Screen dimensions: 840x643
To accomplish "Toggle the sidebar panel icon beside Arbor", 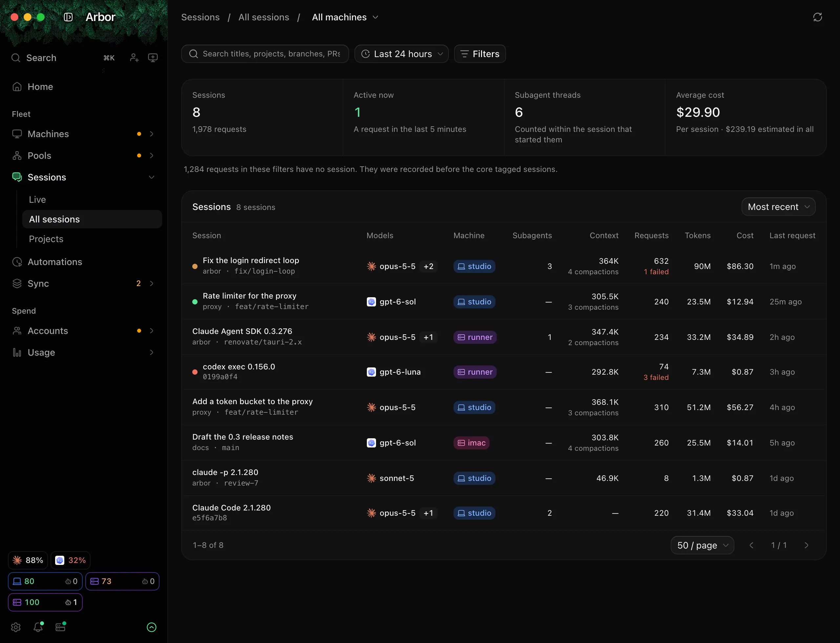I will pyautogui.click(x=68, y=17).
